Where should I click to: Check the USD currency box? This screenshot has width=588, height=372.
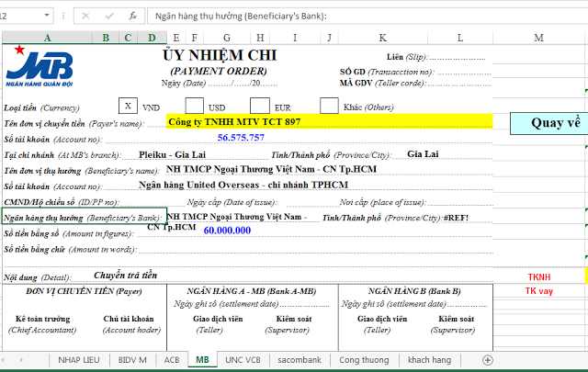[194, 107]
